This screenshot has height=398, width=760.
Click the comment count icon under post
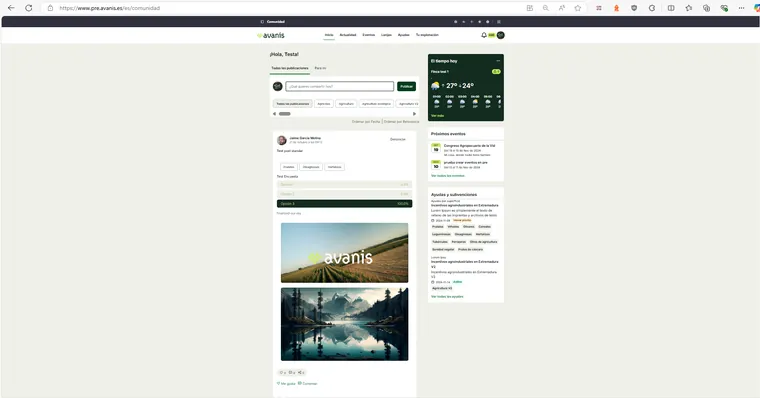coord(291,372)
